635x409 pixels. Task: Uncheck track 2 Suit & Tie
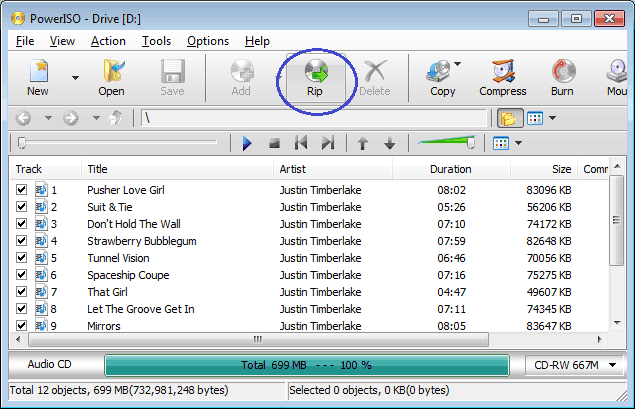pos(21,207)
